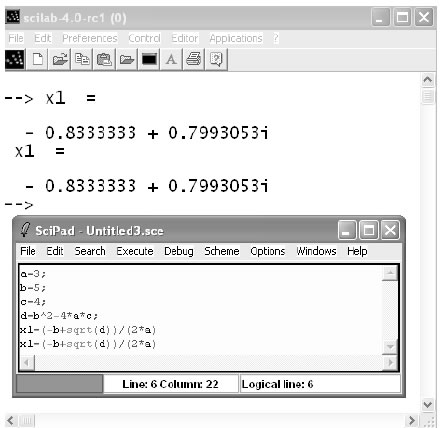The image size is (440, 428).
Task: Click the SciPad horizontal scrollbar right arrow
Action: coord(390,362)
